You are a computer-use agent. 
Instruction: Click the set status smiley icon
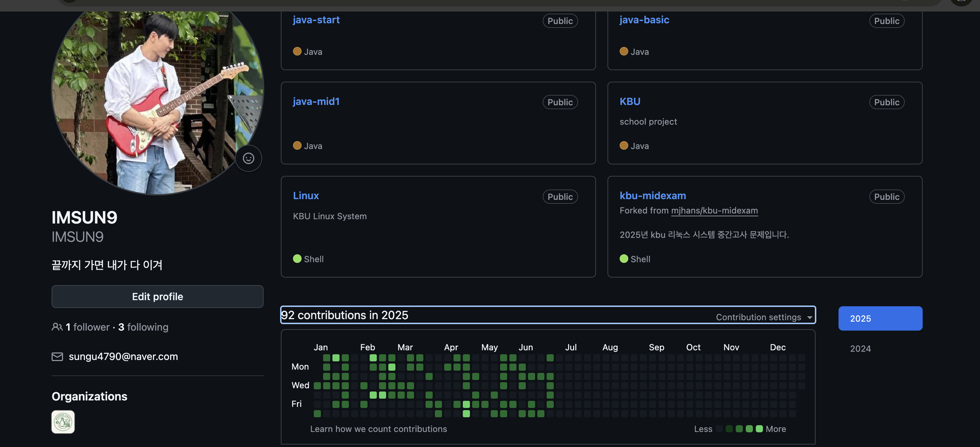[249, 158]
